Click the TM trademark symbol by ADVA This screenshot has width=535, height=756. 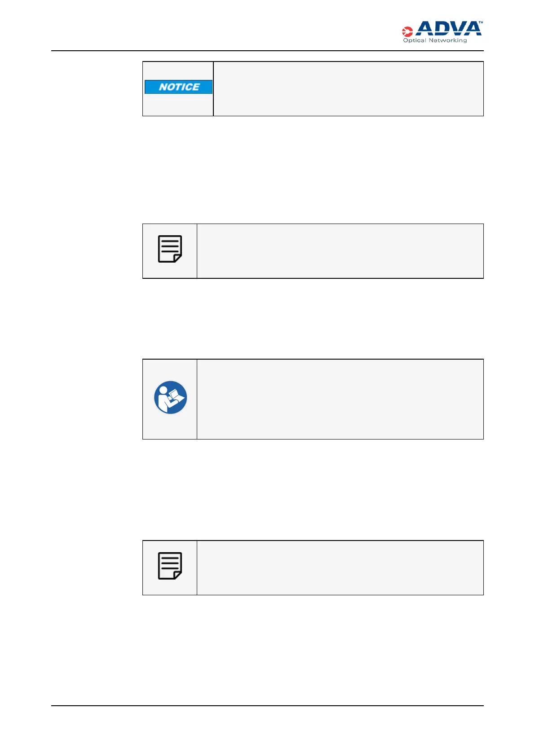(480, 22)
